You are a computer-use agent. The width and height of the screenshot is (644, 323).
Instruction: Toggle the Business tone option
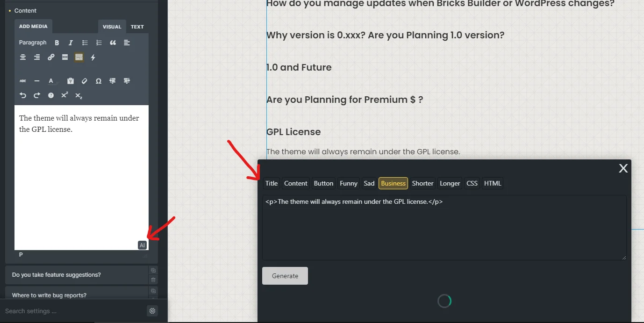coord(393,183)
